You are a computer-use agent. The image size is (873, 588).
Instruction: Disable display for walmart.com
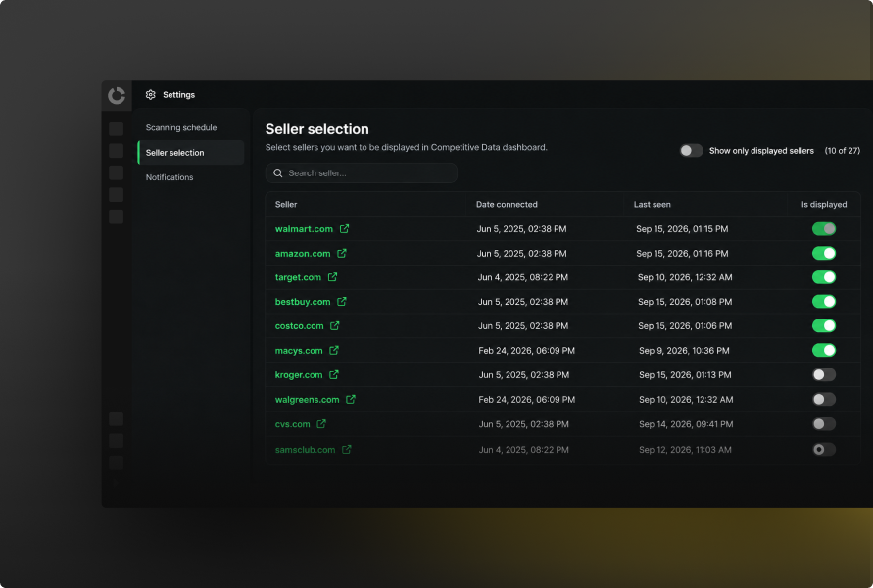pyautogui.click(x=824, y=229)
